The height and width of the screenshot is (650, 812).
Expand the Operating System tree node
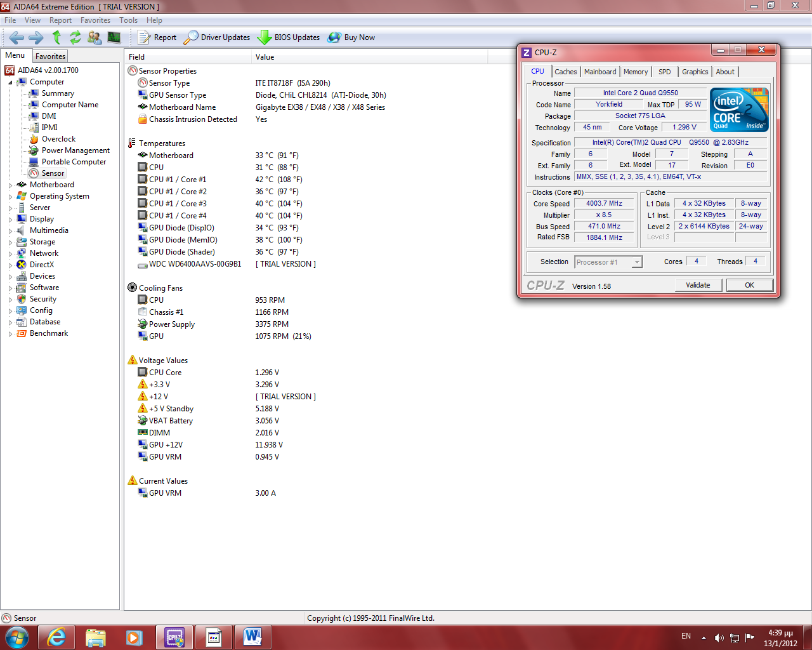[x=10, y=197]
